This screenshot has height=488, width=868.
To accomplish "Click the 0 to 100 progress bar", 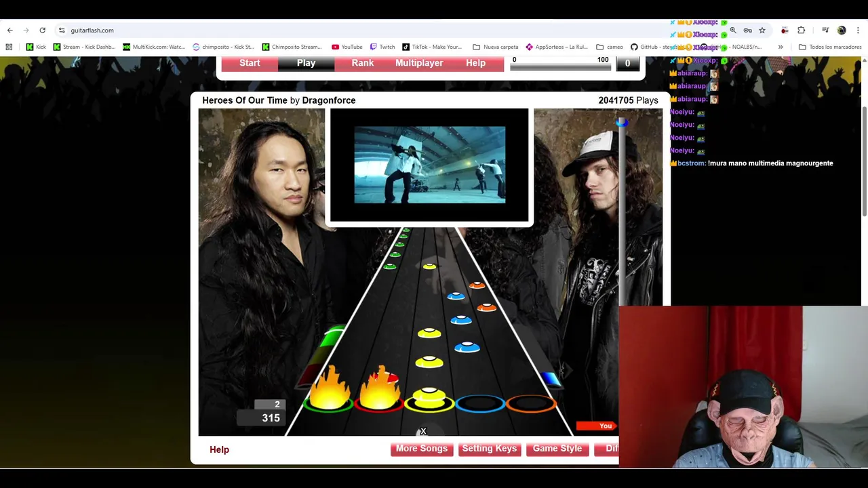I will pyautogui.click(x=561, y=66).
